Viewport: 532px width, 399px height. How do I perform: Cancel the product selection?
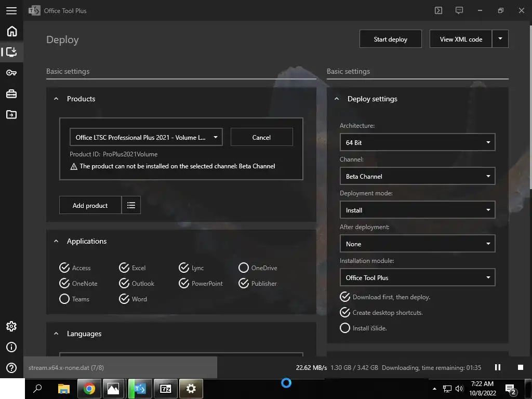[x=262, y=137]
